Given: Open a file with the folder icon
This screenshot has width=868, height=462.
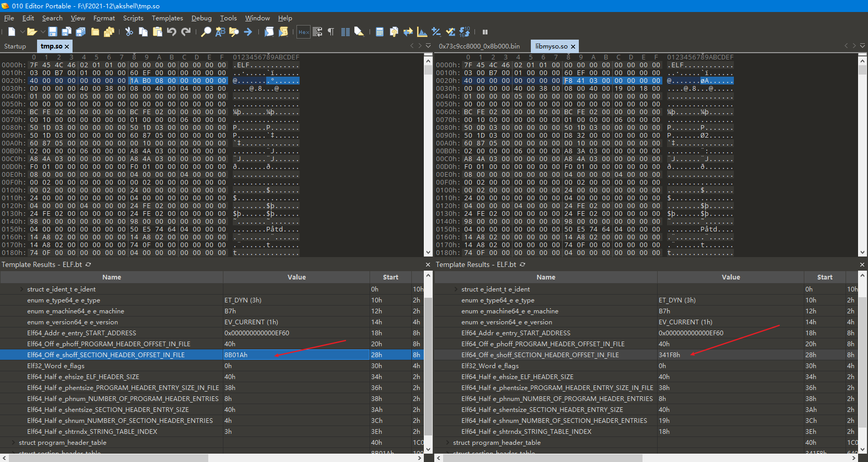Looking at the screenshot, I should coord(32,32).
